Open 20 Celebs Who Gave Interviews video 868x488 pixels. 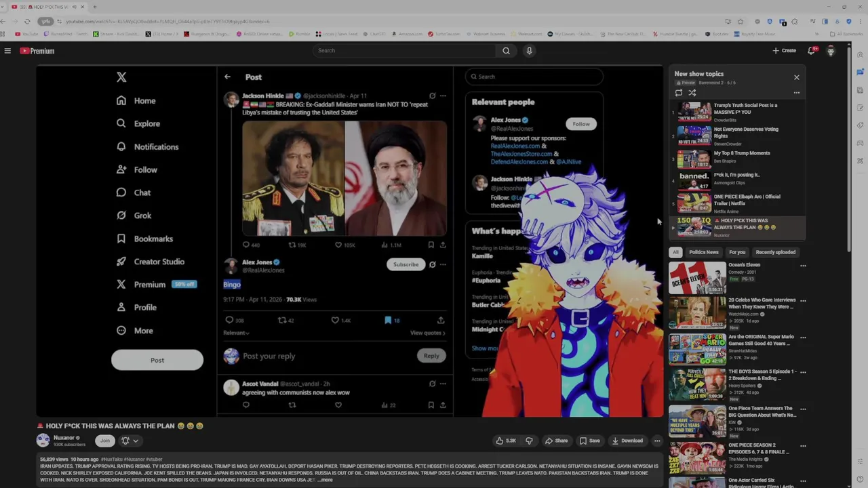[697, 313]
